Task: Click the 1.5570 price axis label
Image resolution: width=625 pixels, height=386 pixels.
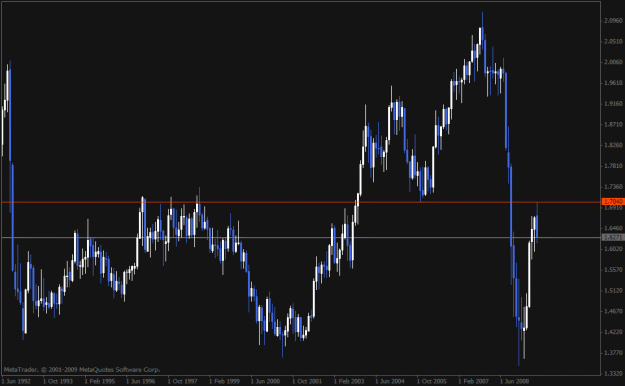Action: pos(613,270)
